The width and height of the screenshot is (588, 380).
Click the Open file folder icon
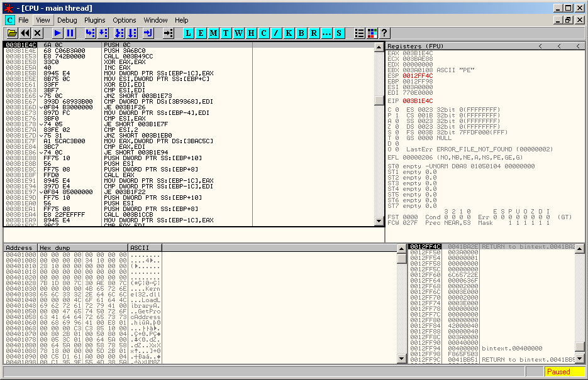coord(11,33)
